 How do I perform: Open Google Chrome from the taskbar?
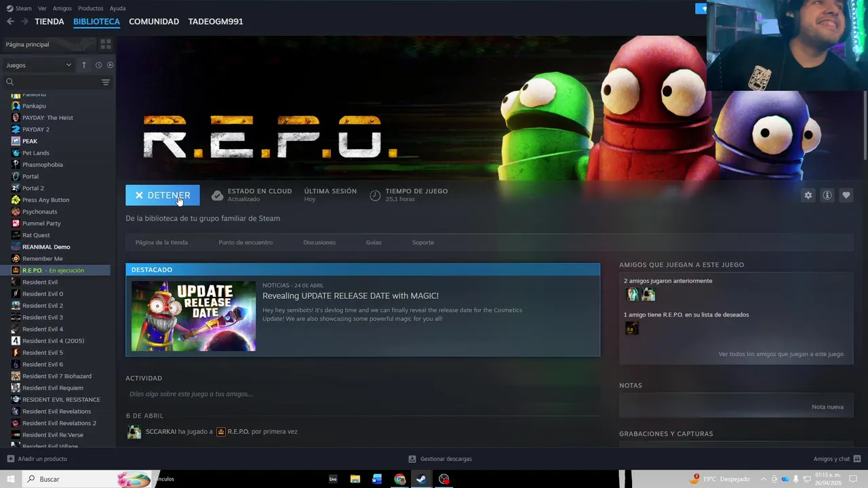(399, 479)
